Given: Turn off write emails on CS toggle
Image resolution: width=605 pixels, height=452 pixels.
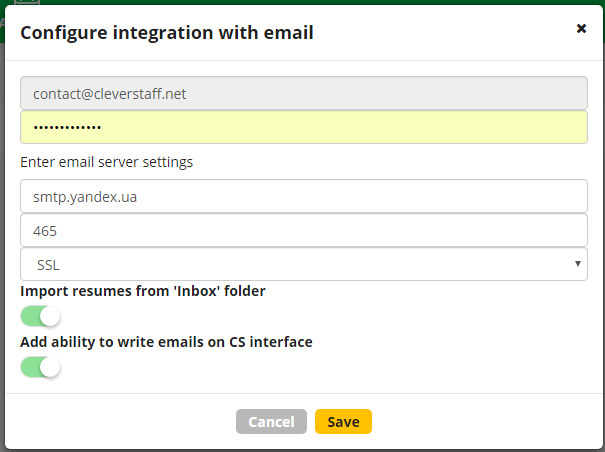Looking at the screenshot, I should point(41,367).
